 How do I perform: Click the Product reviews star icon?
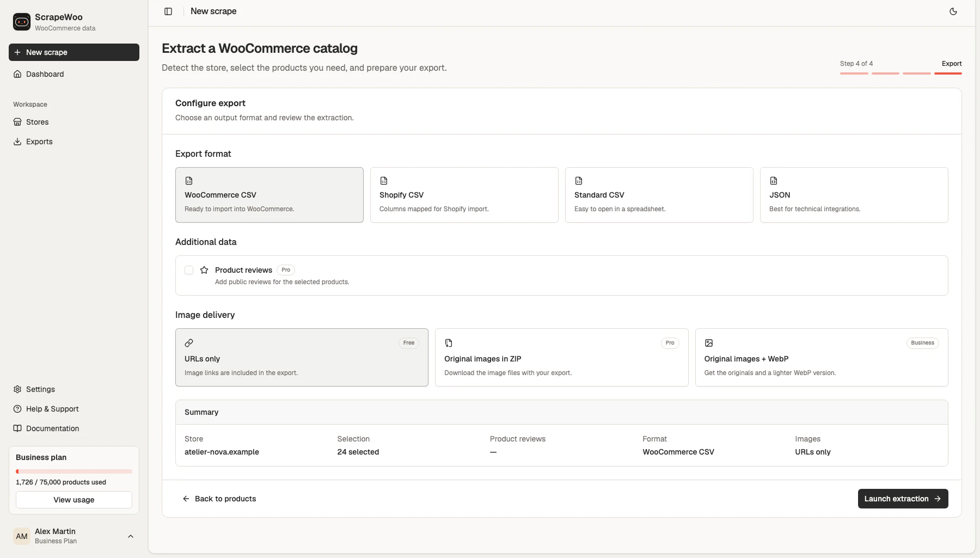(204, 270)
